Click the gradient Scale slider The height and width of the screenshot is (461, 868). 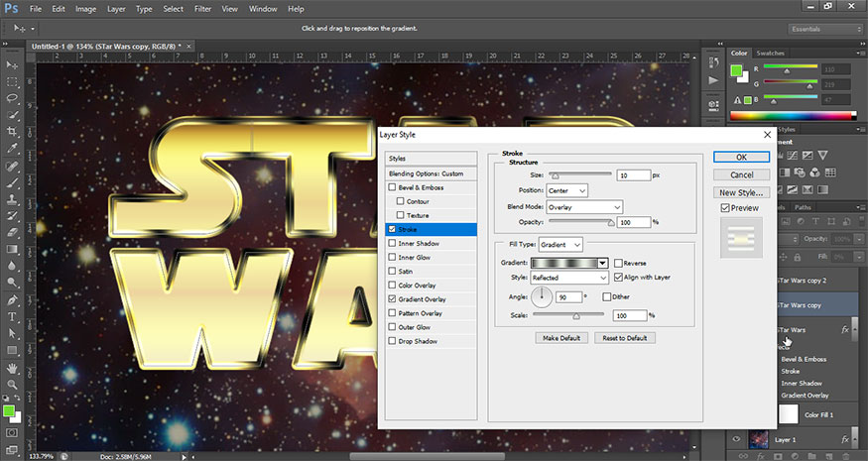pos(568,315)
